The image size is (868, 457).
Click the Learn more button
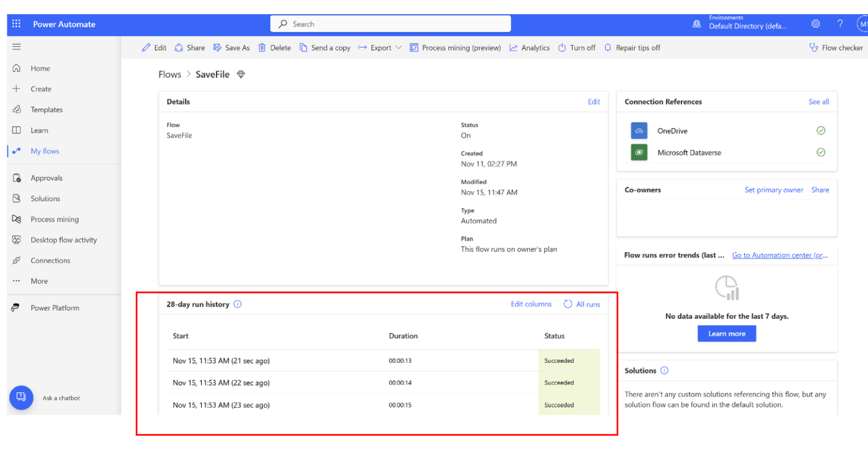tap(726, 333)
